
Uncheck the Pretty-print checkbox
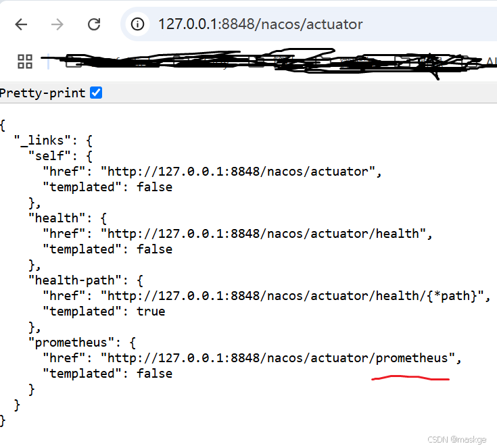coord(96,93)
